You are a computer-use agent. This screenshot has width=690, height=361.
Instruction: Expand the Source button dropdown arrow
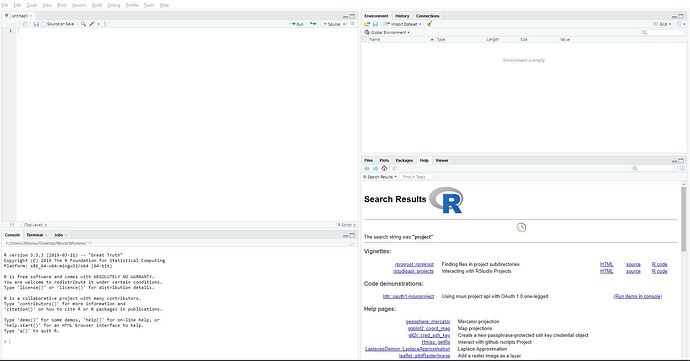pyautogui.click(x=344, y=24)
